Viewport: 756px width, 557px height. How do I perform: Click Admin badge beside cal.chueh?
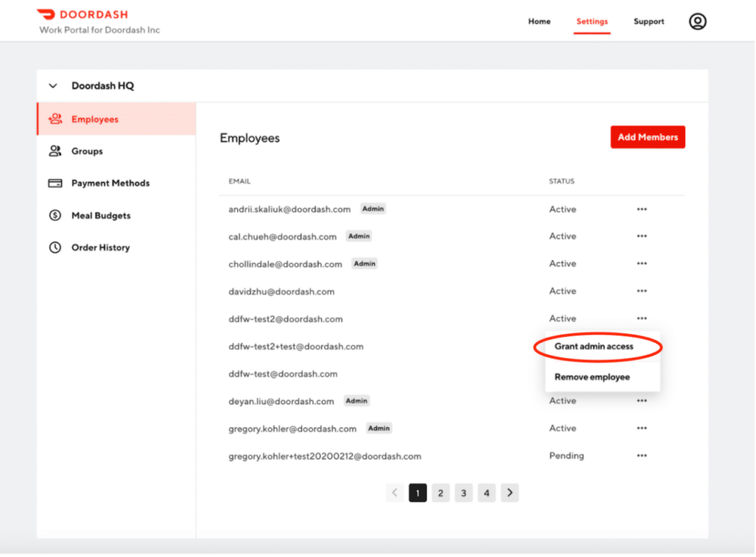tap(360, 236)
